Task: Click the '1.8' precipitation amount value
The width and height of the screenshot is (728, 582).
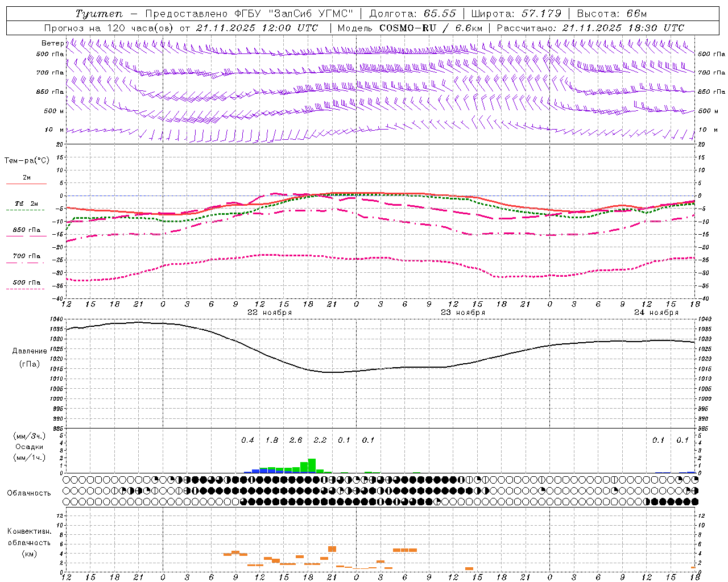Action: click(272, 440)
